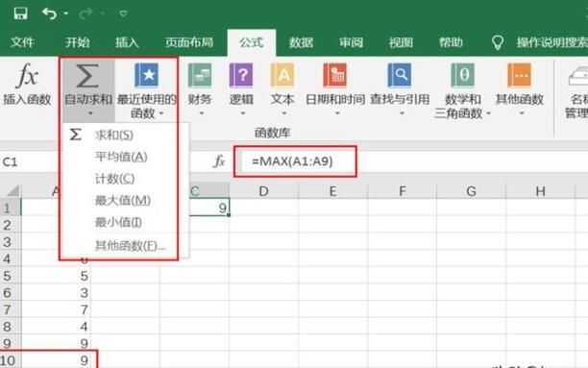Select the 公式 ribbon tab

click(x=252, y=42)
